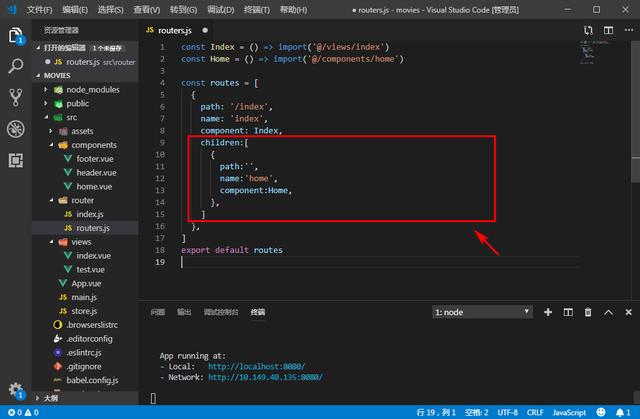Open the terminal selector dropdown 1: node
This screenshot has height=419, width=640.
pyautogui.click(x=482, y=312)
